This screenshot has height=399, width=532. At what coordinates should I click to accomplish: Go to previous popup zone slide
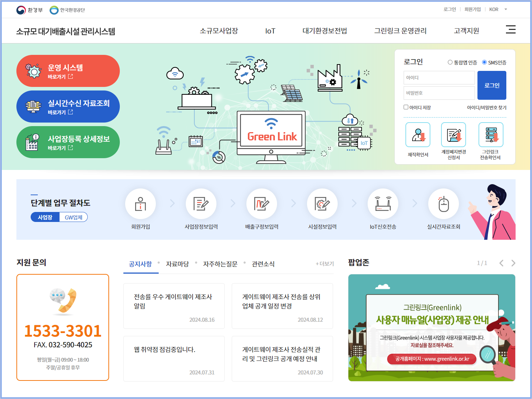coord(501,263)
